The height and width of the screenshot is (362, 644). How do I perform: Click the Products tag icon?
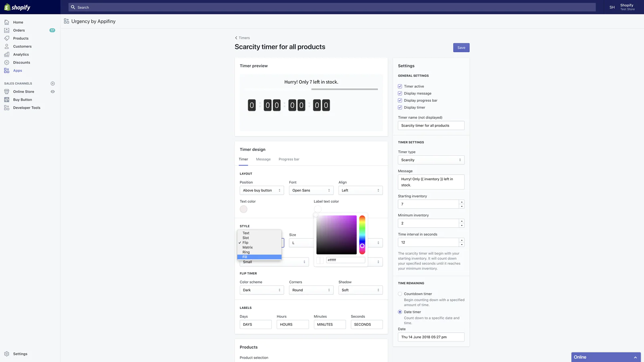pos(7,38)
